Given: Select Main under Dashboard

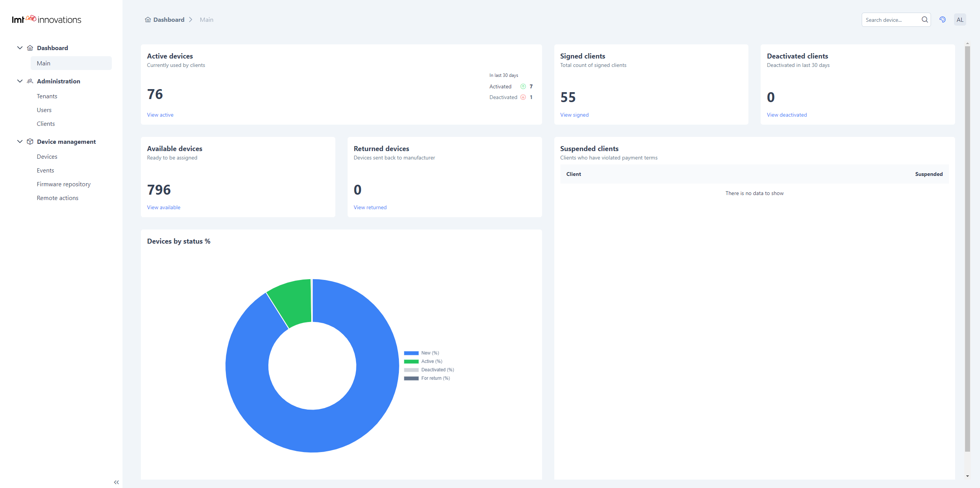Looking at the screenshot, I should click(44, 63).
